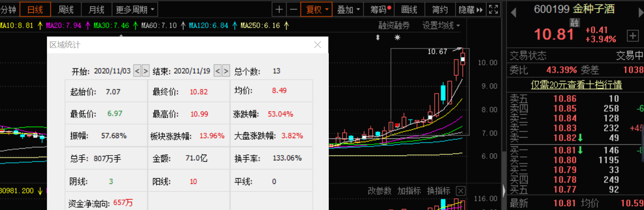644x210 pixels.
Task: Activate the 画线 drawing tool
Action: click(409, 10)
